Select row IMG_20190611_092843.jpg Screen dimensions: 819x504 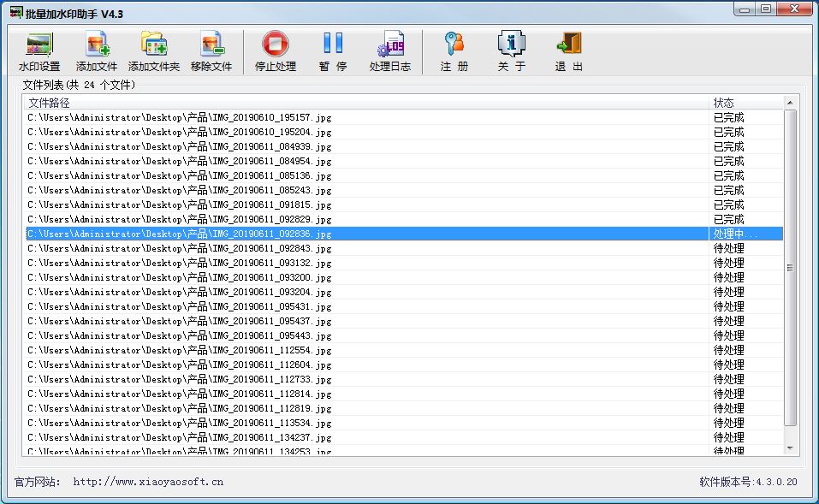coord(404,249)
